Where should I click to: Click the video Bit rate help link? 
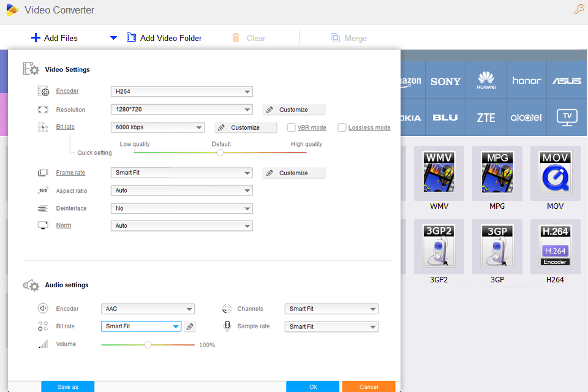[66, 127]
